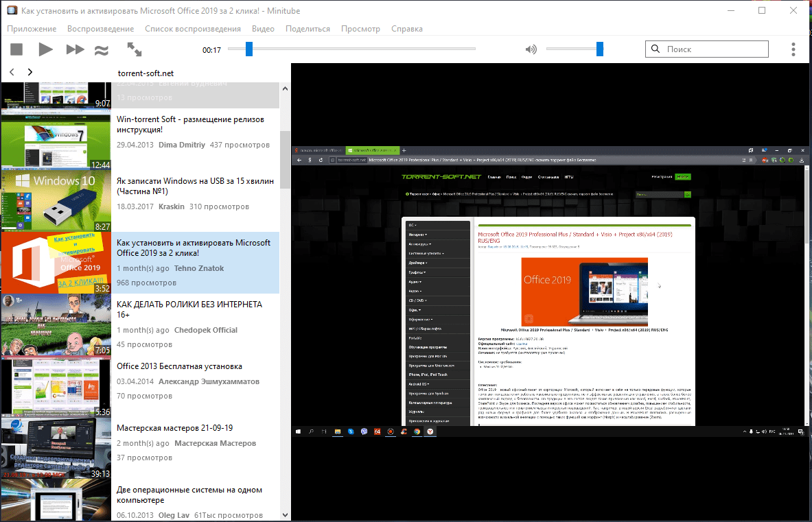Select the 39:13 Мастерская video thumbnail
The image size is (812, 522).
point(56,448)
